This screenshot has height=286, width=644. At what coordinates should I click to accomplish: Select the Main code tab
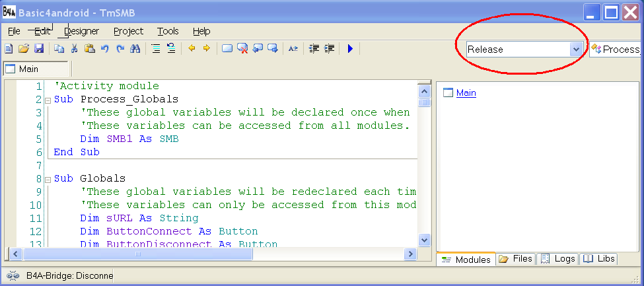pos(35,69)
